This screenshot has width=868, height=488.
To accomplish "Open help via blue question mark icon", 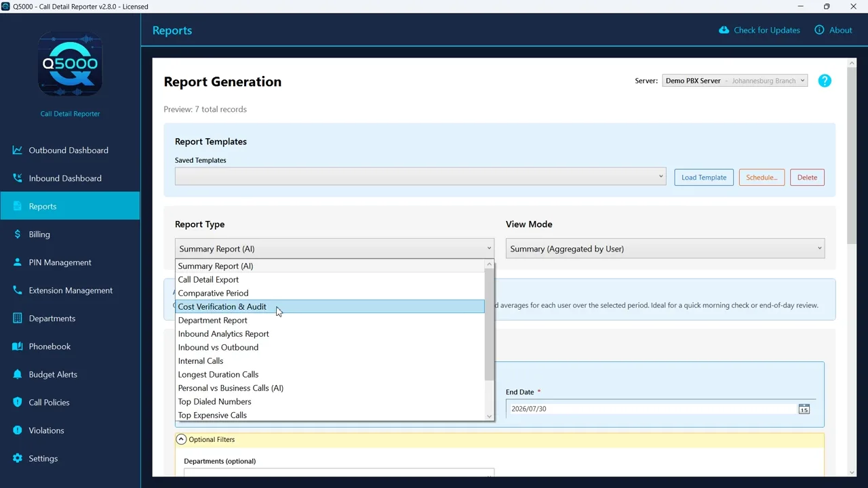I will click(825, 81).
